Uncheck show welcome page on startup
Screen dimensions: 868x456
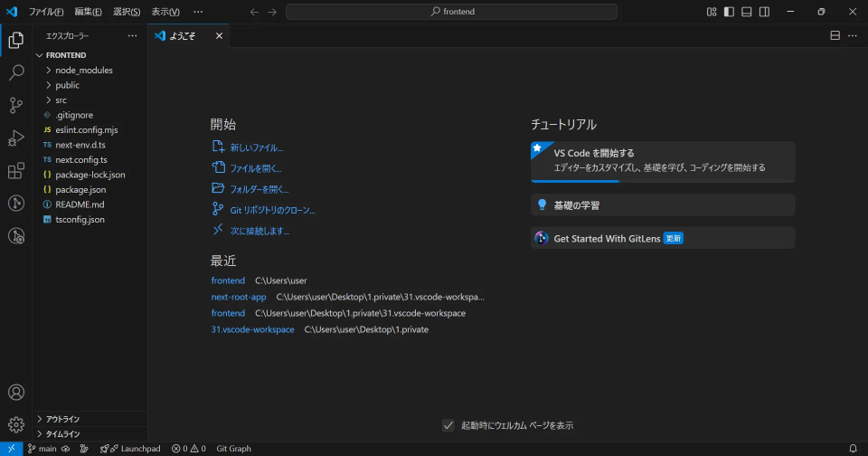(x=448, y=425)
